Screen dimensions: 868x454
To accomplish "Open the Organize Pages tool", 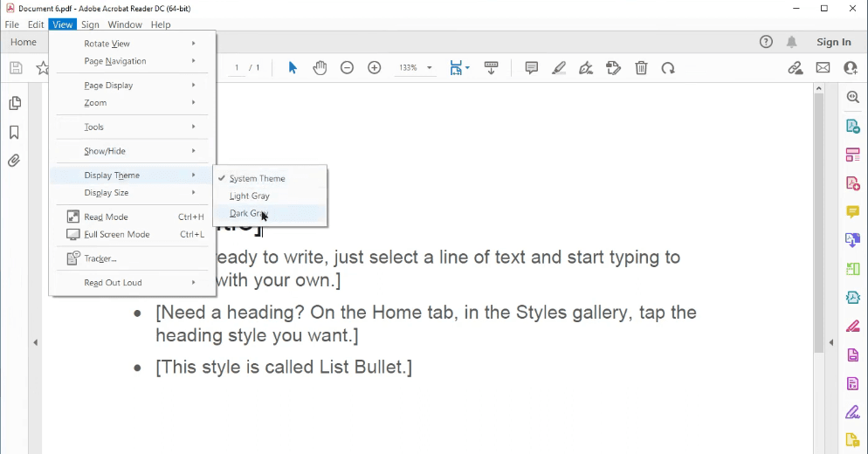I will [853, 155].
